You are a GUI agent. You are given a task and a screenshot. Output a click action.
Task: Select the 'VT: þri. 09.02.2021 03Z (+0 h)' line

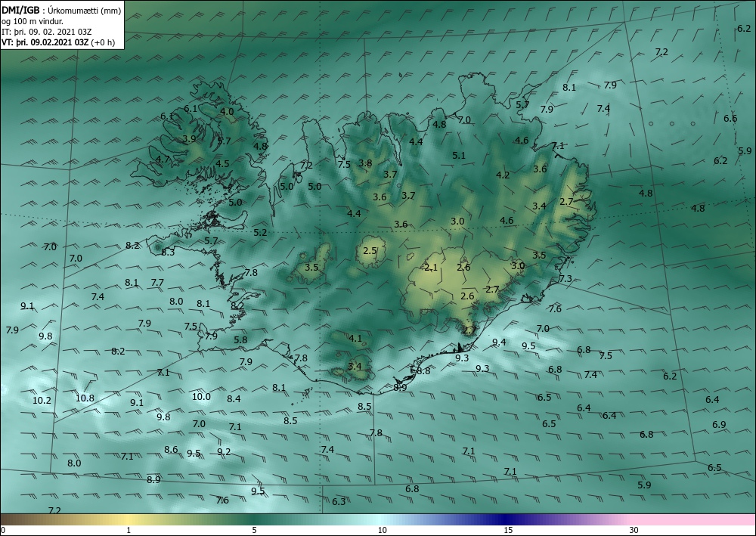click(x=58, y=42)
